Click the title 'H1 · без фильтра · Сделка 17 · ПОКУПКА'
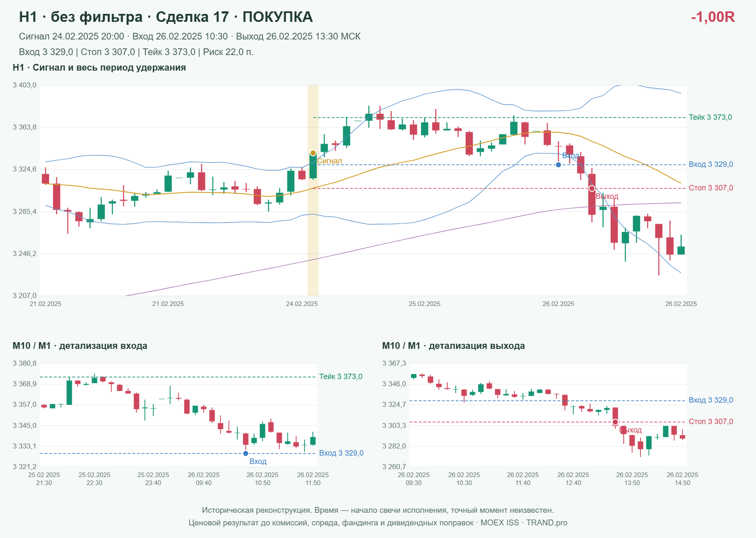This screenshot has width=756, height=538. click(x=166, y=17)
